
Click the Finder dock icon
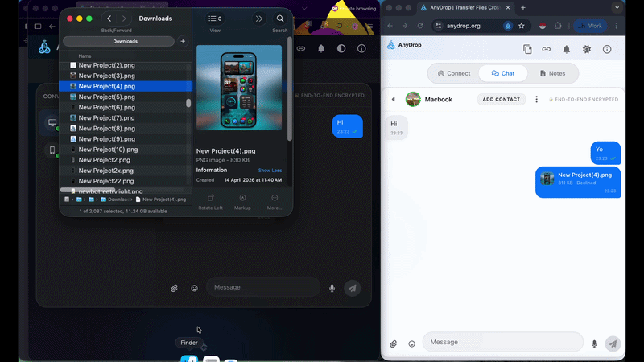pyautogui.click(x=189, y=359)
